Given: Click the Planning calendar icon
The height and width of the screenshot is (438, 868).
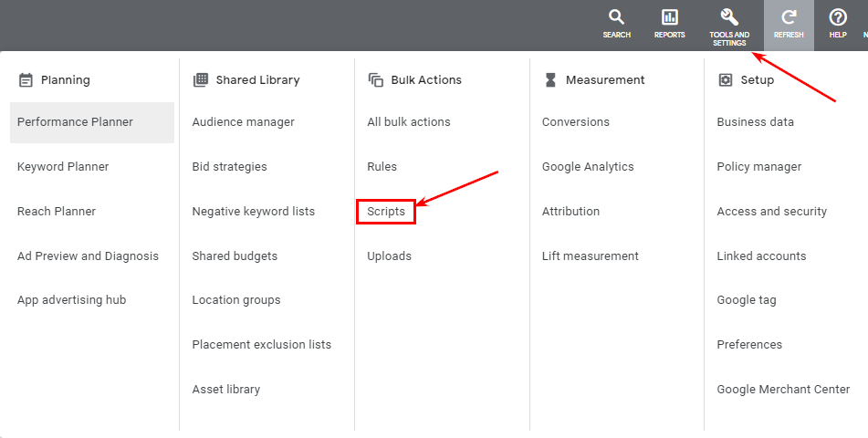Looking at the screenshot, I should tap(26, 79).
